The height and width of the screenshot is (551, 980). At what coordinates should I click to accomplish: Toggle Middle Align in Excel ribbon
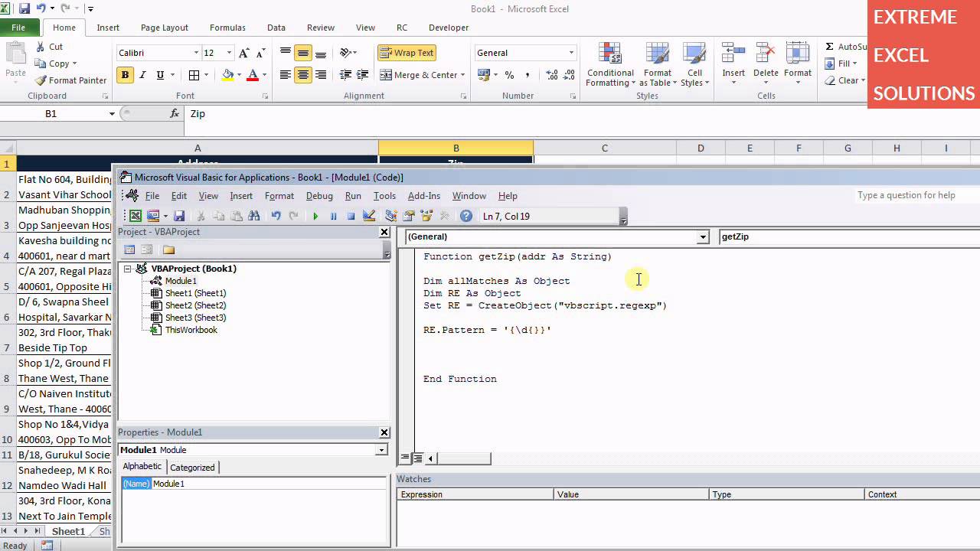pyautogui.click(x=303, y=53)
